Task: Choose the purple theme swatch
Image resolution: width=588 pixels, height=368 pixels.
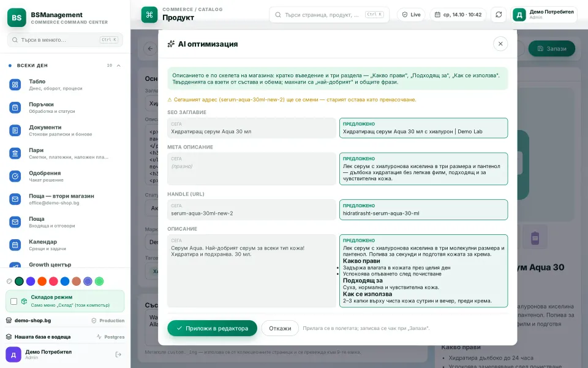Action: pos(31,282)
